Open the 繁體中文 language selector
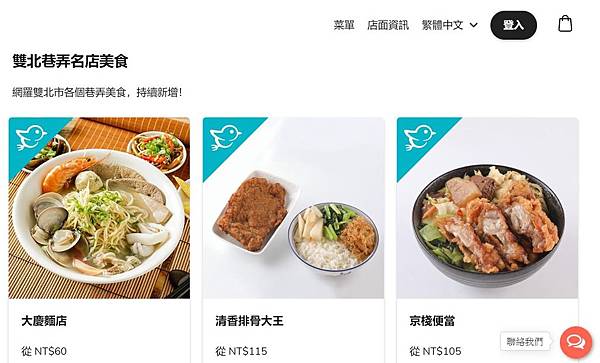Viewport: 600px width, 363px height. pos(450,25)
